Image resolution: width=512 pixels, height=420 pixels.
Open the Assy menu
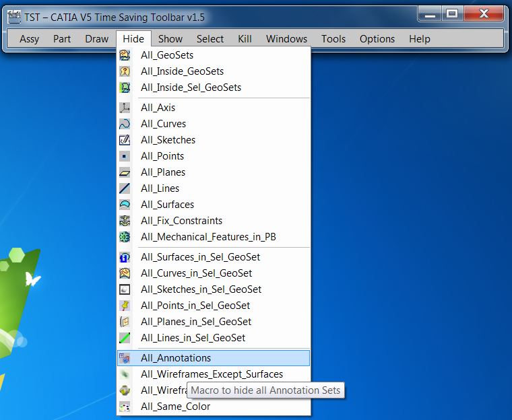[30, 39]
